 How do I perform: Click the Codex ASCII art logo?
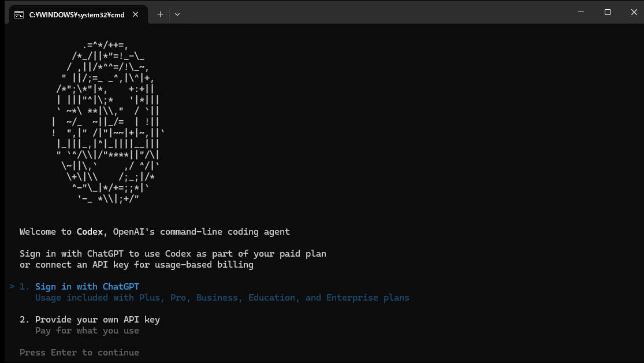click(107, 122)
